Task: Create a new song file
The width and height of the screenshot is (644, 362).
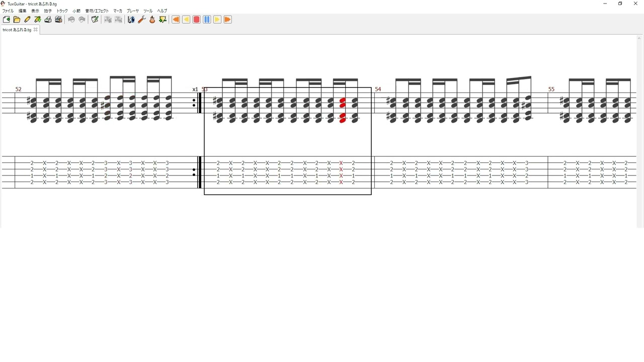Action: [7, 20]
